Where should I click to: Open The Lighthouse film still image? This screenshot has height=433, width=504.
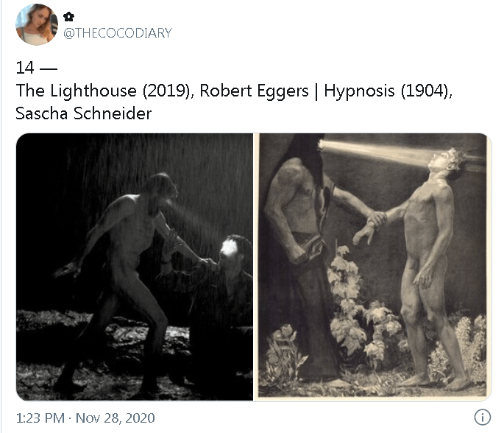pos(135,267)
